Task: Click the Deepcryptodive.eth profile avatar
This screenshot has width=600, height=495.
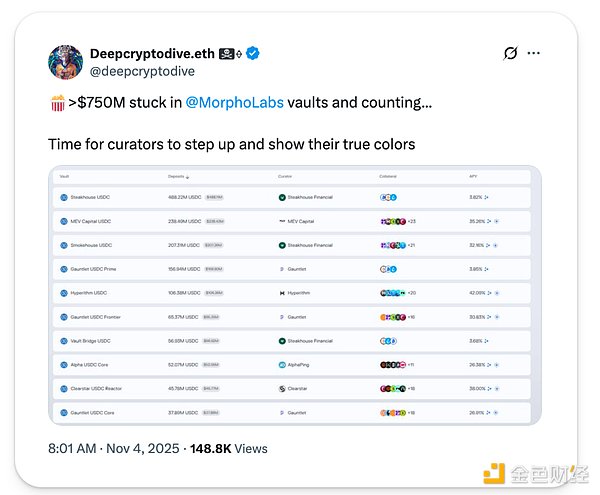Action: tap(66, 62)
